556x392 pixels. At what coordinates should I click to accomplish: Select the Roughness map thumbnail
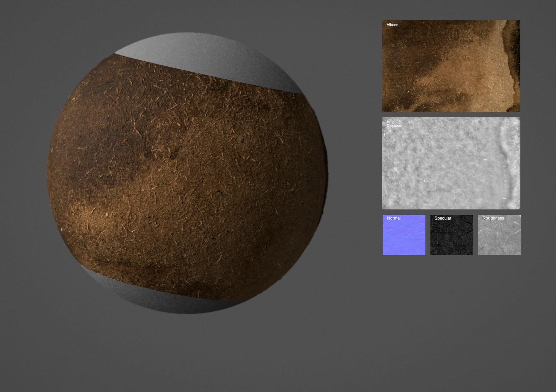pos(499,235)
